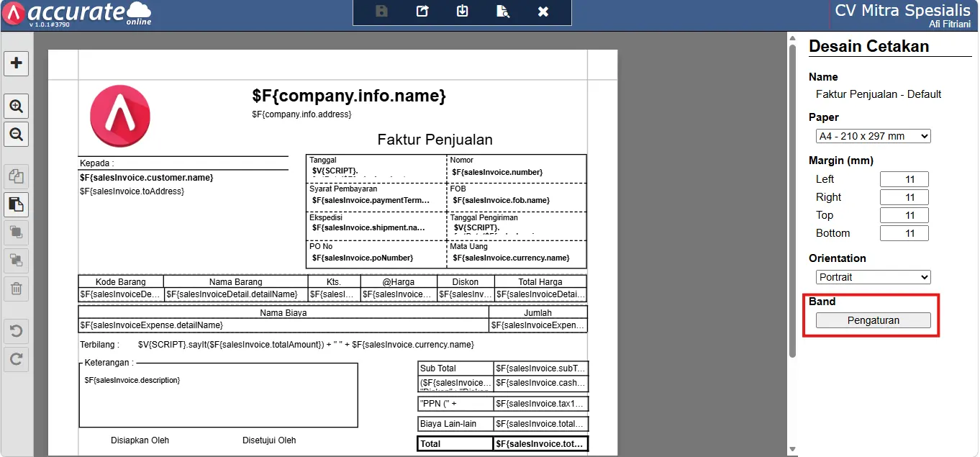Select the $F{company.info.name} heading field
This screenshot has width=980, height=457.
point(349,96)
